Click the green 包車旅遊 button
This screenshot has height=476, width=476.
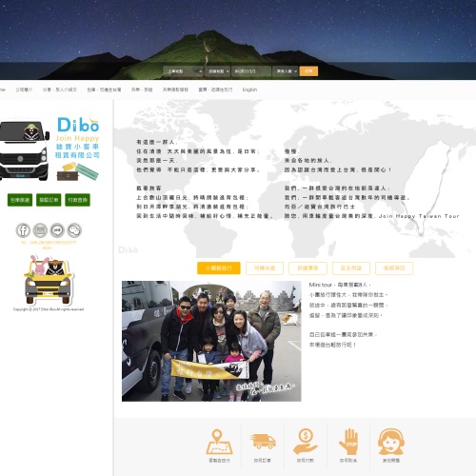click(x=20, y=200)
